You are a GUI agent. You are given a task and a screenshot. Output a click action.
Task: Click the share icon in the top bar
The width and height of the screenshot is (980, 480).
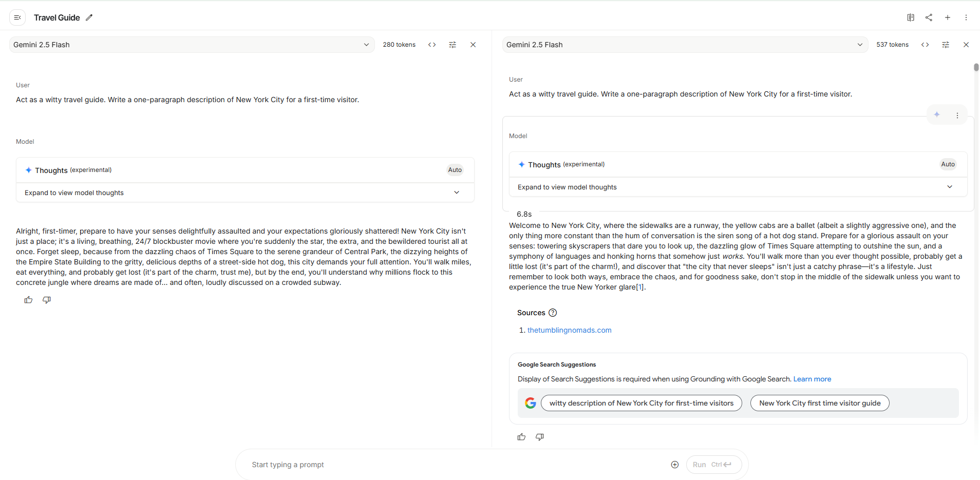[x=929, y=17]
